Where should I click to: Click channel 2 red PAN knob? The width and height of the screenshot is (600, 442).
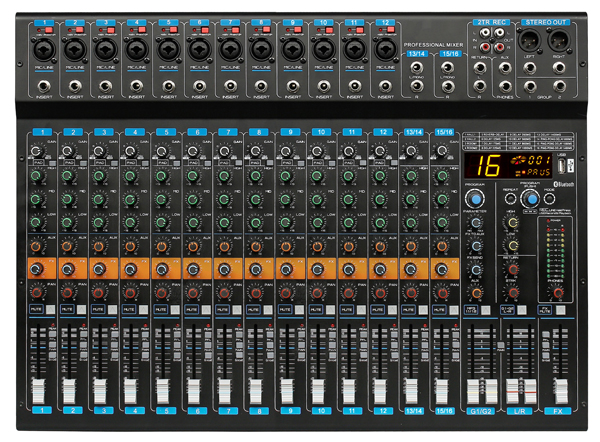[x=66, y=292]
